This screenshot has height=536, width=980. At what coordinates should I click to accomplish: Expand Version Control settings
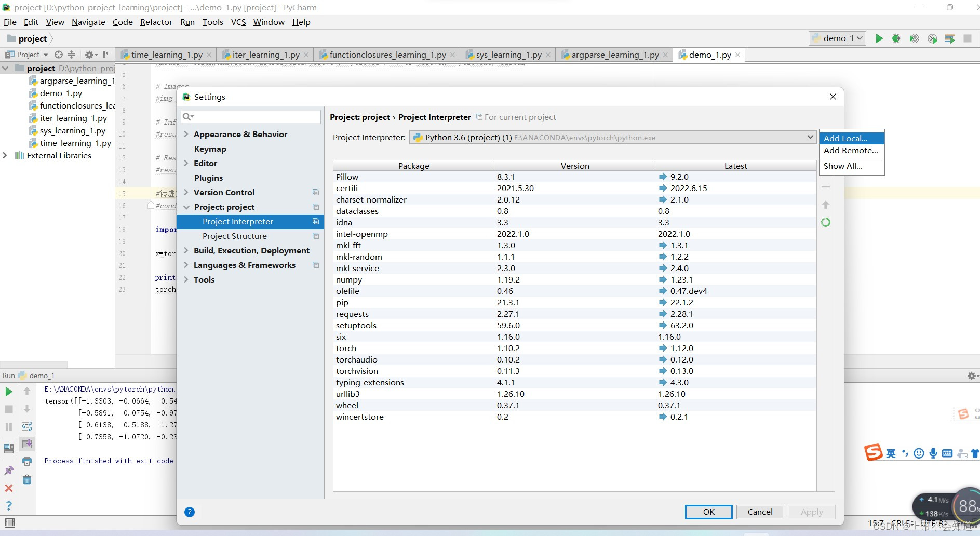click(186, 192)
